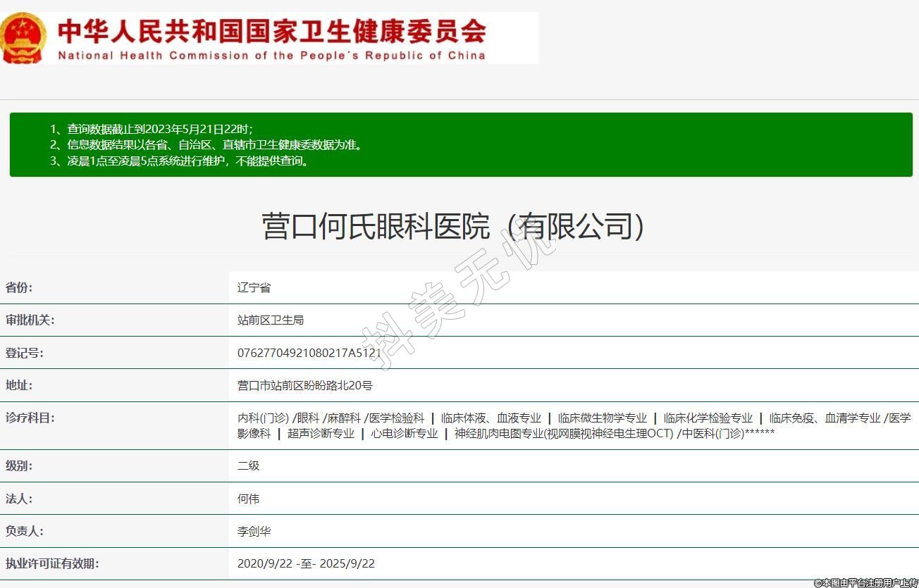The height and width of the screenshot is (588, 919).
Task: Click the license validity dates 2020/9/22 -至- 2025/9/22
Action: pos(306,563)
